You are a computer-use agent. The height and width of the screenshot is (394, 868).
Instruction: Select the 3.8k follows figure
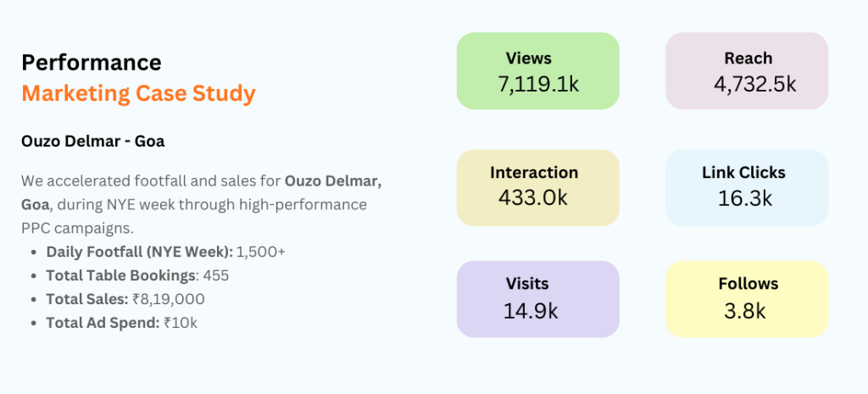point(745,310)
